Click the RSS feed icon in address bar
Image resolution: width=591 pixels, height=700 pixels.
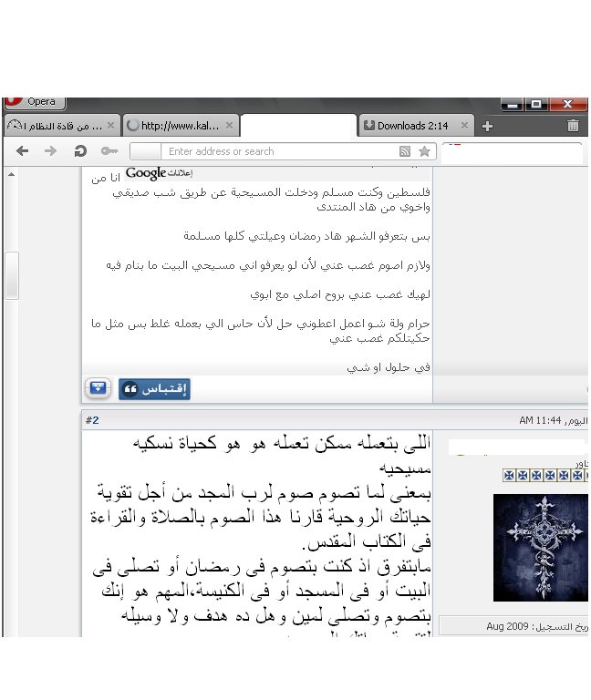click(x=405, y=152)
